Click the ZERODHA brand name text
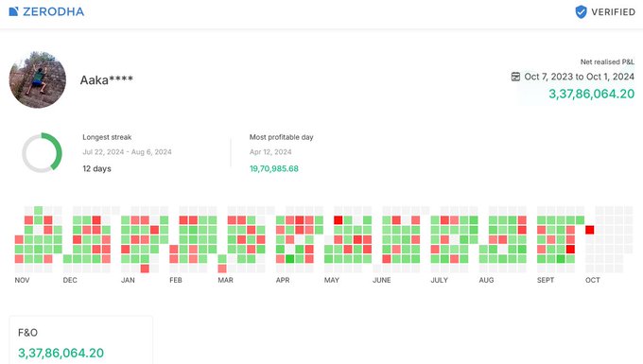Screen dimensions: 643x364 point(53,11)
